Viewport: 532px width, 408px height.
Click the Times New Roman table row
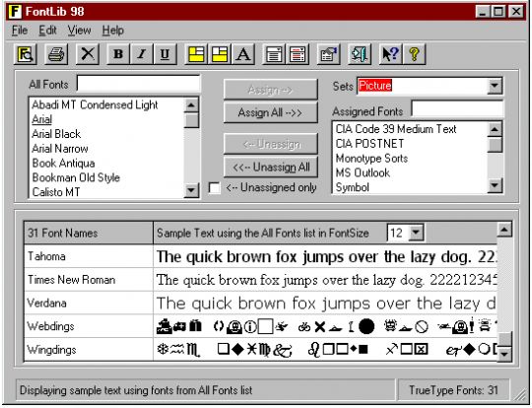pyautogui.click(x=260, y=280)
